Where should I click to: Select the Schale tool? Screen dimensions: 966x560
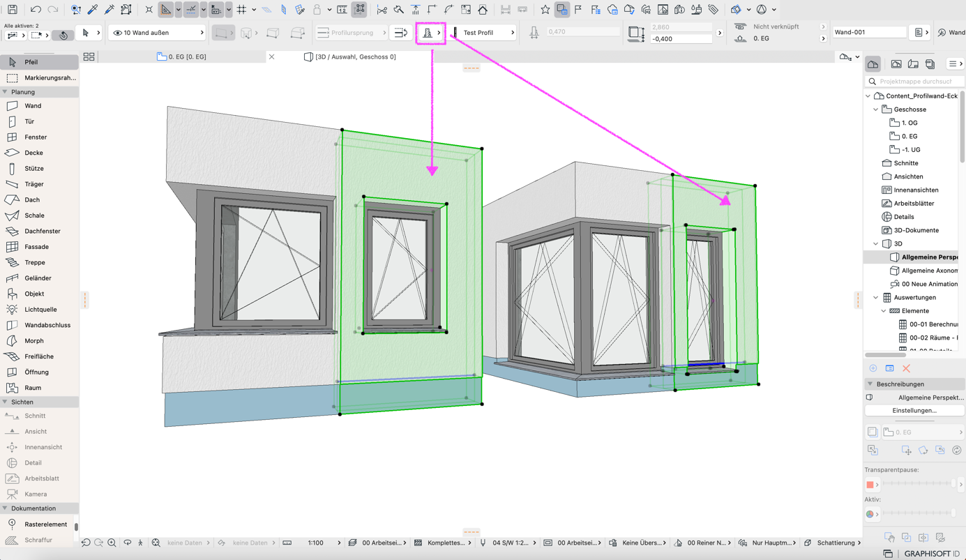(39, 215)
